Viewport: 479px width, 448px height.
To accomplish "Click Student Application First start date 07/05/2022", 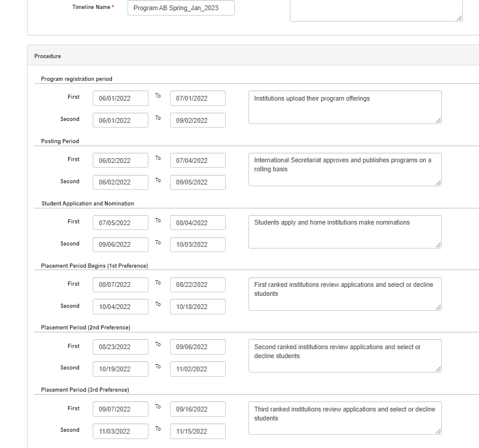I will [120, 223].
